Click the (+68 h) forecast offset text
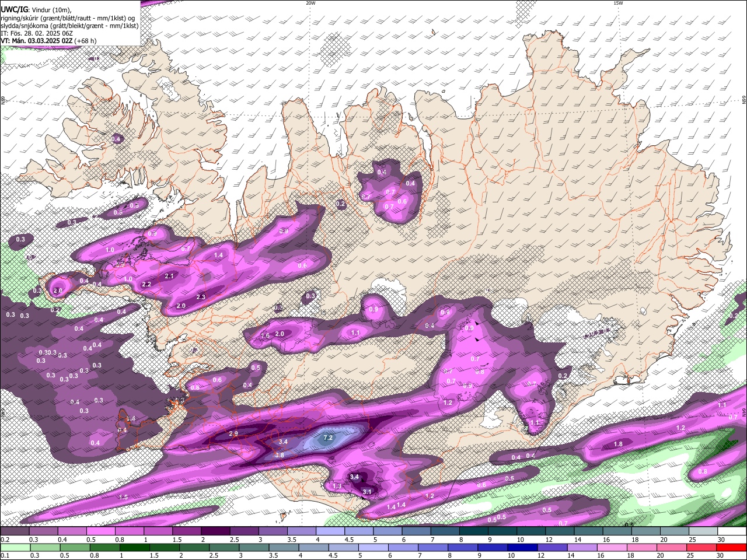This screenshot has width=747, height=560. coord(85,41)
